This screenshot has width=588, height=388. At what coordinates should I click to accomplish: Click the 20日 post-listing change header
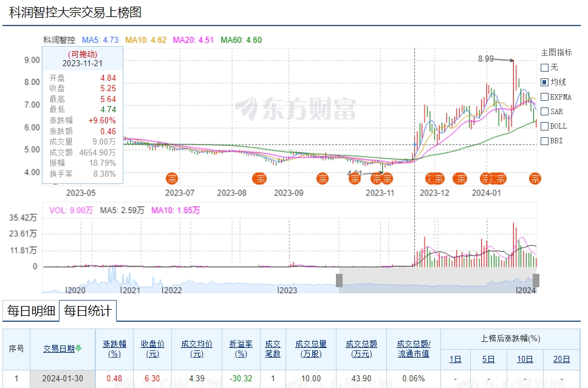click(x=562, y=359)
